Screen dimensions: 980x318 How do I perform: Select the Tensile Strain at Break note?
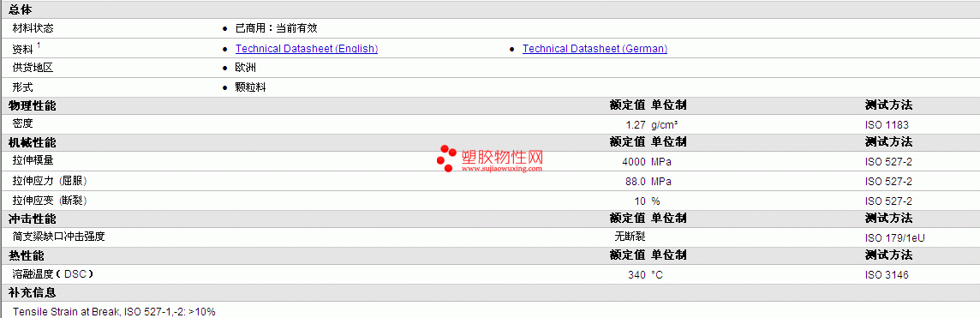point(114,311)
